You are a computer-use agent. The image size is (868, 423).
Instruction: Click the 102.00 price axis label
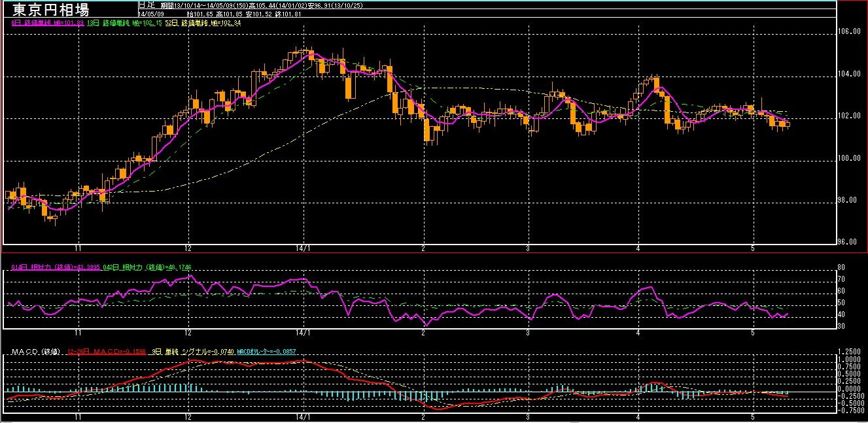(x=850, y=116)
